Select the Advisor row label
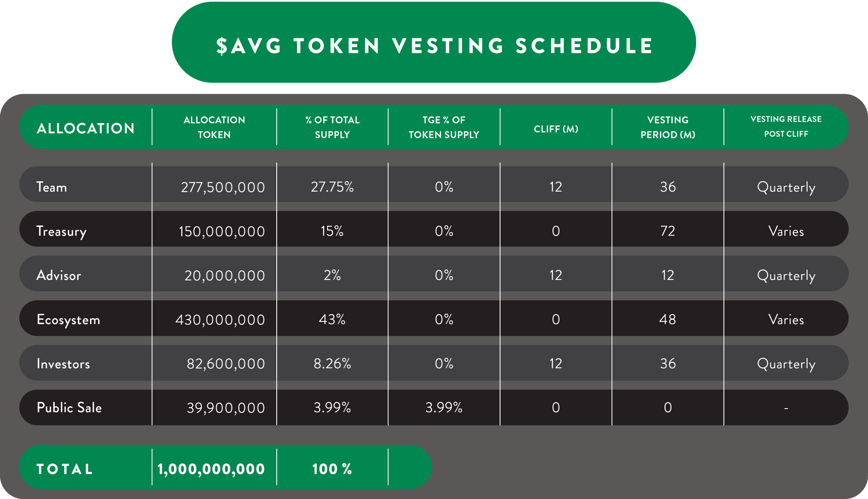Viewport: 868px width, 499px height. pos(59,275)
